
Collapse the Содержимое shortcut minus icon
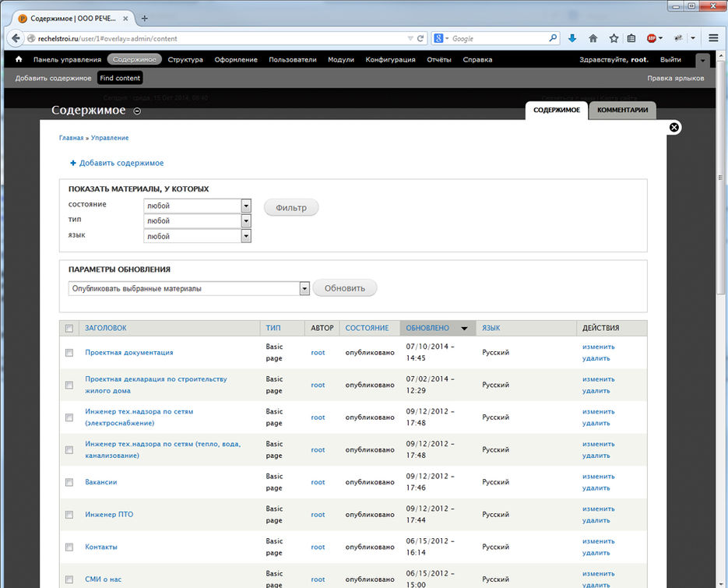[x=137, y=111]
